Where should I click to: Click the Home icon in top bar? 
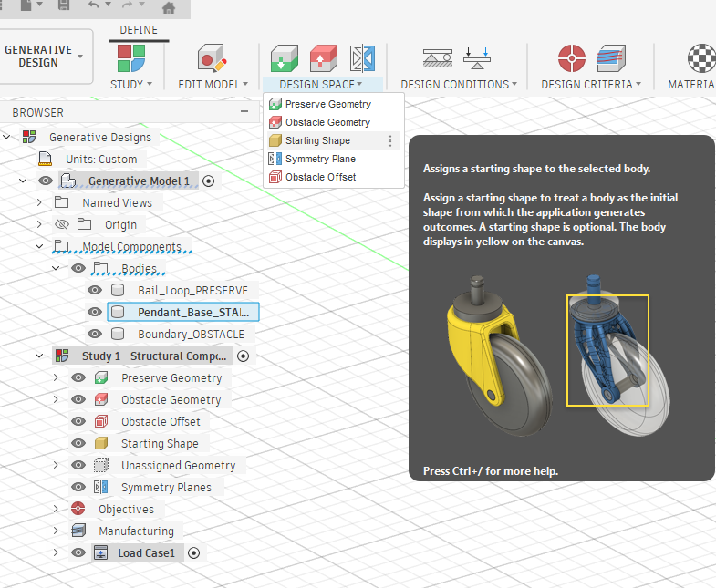coord(169,7)
